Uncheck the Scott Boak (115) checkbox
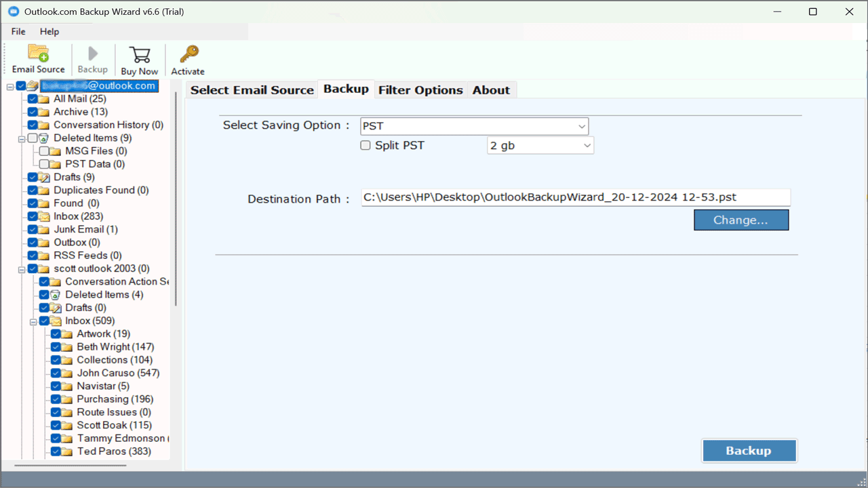Screen dimensions: 868x488 tap(56, 426)
